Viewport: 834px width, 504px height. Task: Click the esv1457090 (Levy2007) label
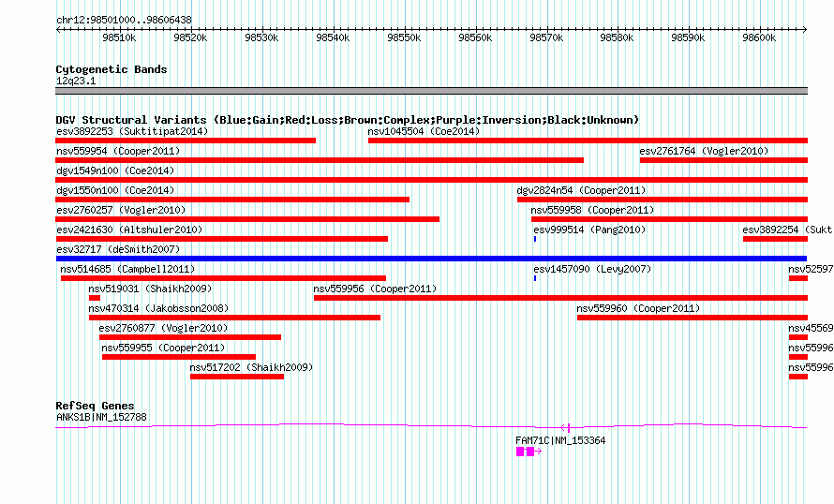click(592, 269)
